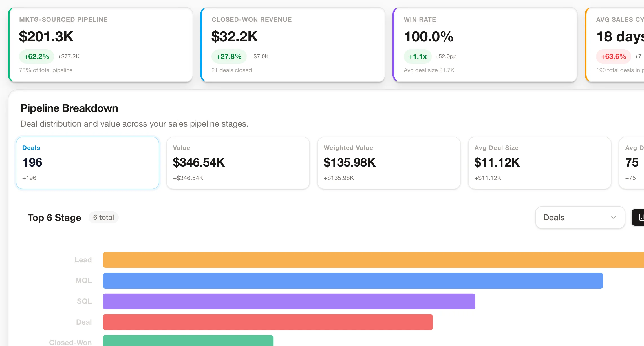The height and width of the screenshot is (346, 644).
Task: Select the Weighted Value metric card
Action: [x=389, y=163]
